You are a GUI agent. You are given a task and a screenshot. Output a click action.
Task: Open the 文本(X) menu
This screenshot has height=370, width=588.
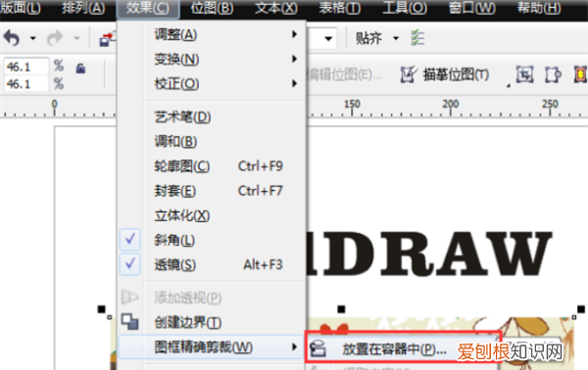(276, 8)
